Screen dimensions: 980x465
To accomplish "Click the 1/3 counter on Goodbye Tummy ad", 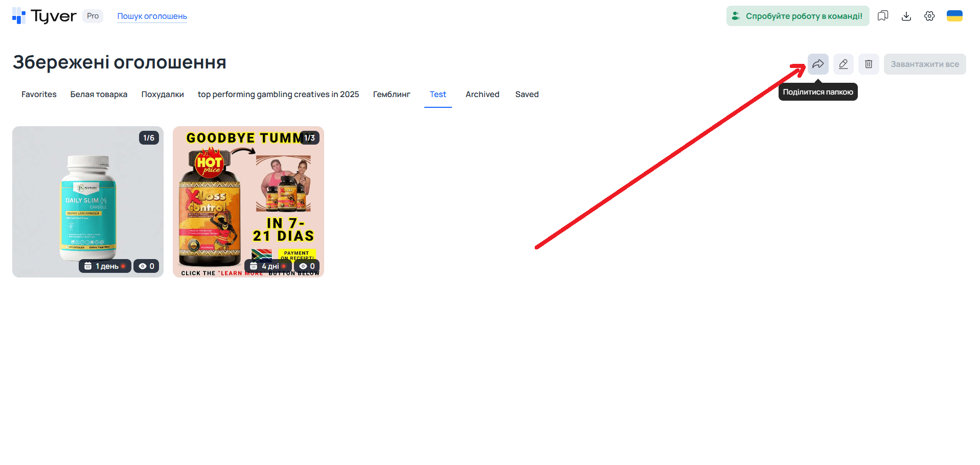I will pyautogui.click(x=309, y=138).
